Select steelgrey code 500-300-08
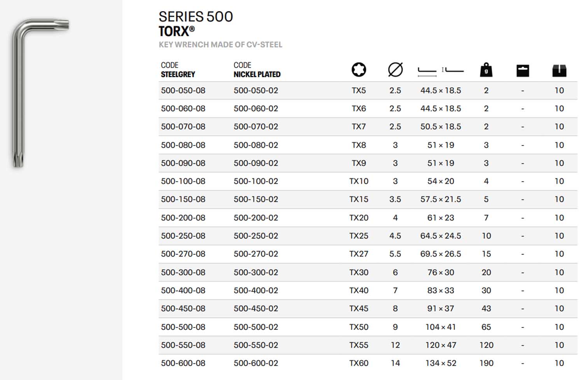The width and height of the screenshot is (588, 380). click(183, 273)
